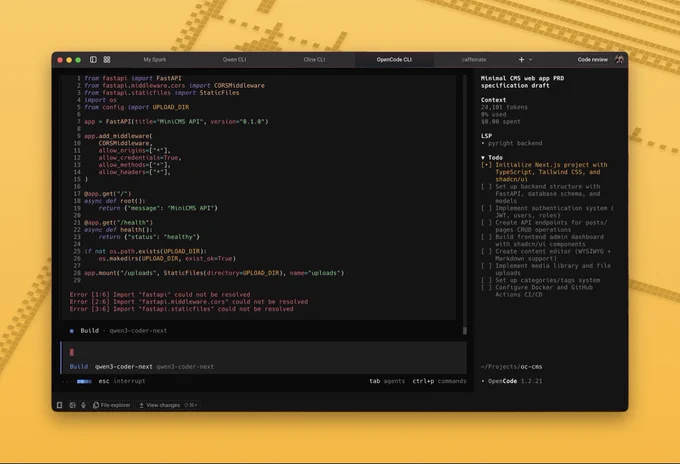This screenshot has height=464, width=680.
Task: Click the '~/Projects/oc-cms' path
Action: point(511,366)
